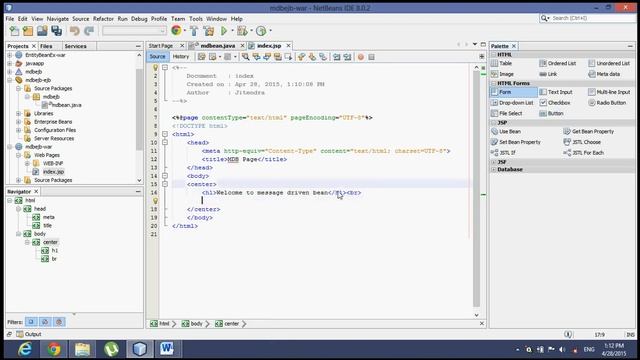Click the Save All toolbar icon
This screenshot has height=360, width=640.
(x=57, y=31)
